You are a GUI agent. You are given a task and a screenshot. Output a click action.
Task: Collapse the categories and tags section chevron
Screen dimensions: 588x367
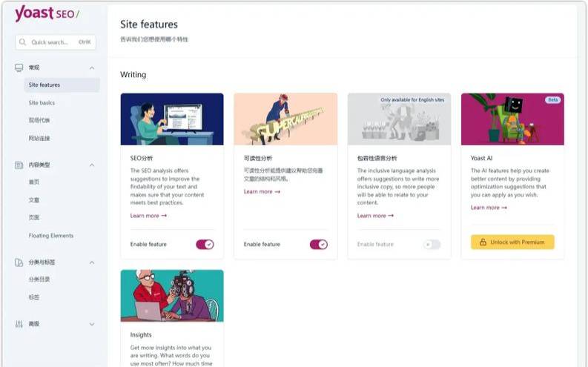point(92,262)
